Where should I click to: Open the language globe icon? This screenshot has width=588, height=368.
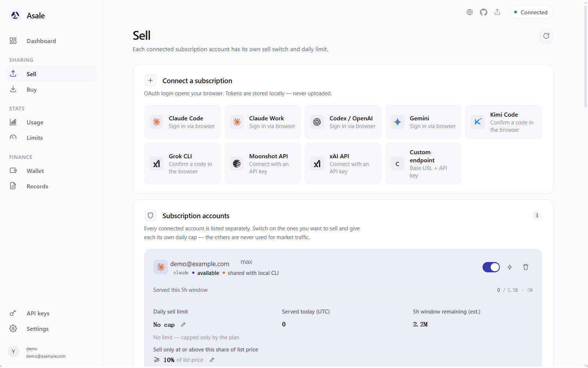click(470, 12)
